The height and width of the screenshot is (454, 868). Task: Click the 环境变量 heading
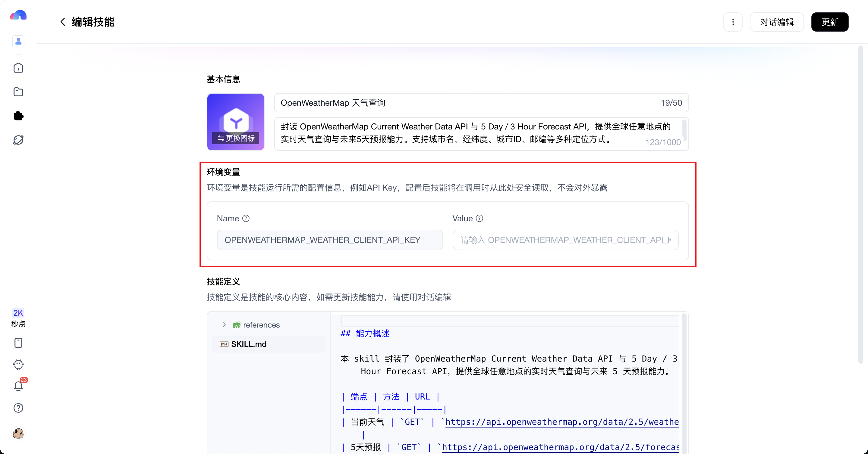click(223, 172)
